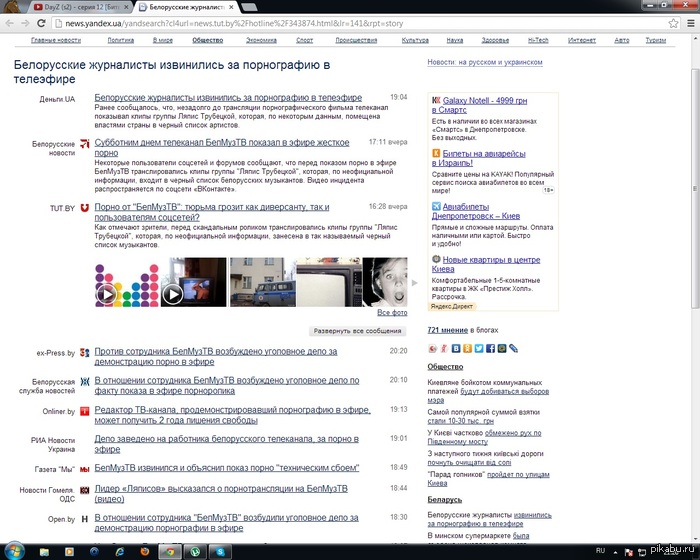Select the 'Белорусские журналисты' browser tab

click(x=187, y=7)
